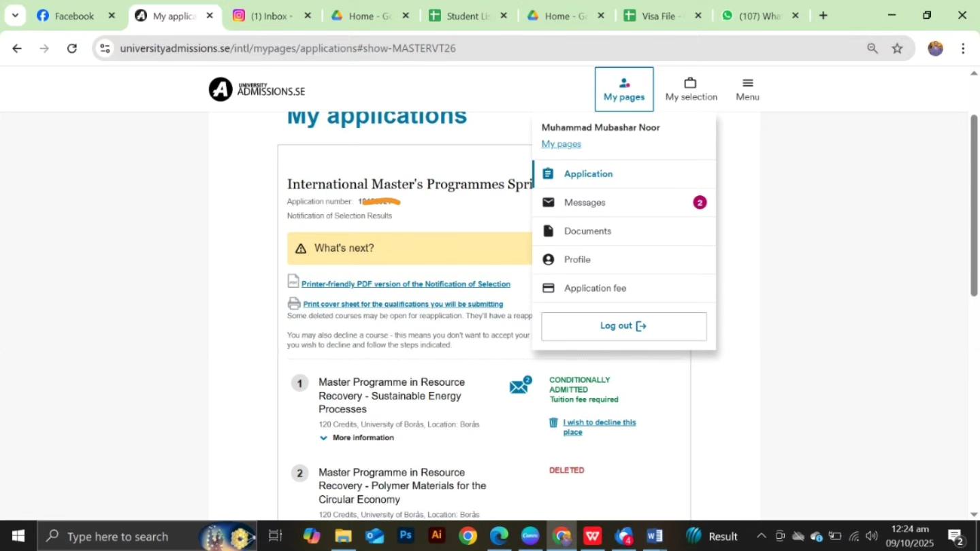
Task: Switch to the Instagram Inbox tab
Action: pyautogui.click(x=272, y=16)
